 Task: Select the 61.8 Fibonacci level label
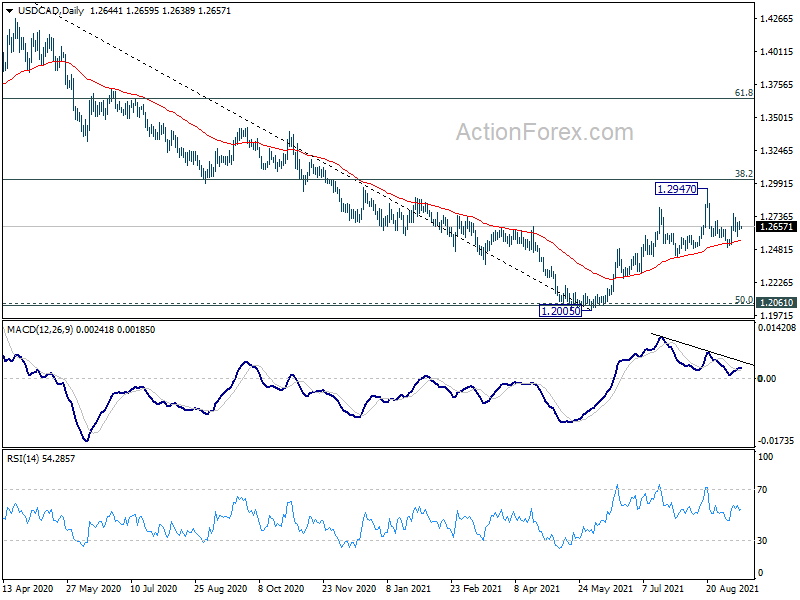(x=743, y=92)
